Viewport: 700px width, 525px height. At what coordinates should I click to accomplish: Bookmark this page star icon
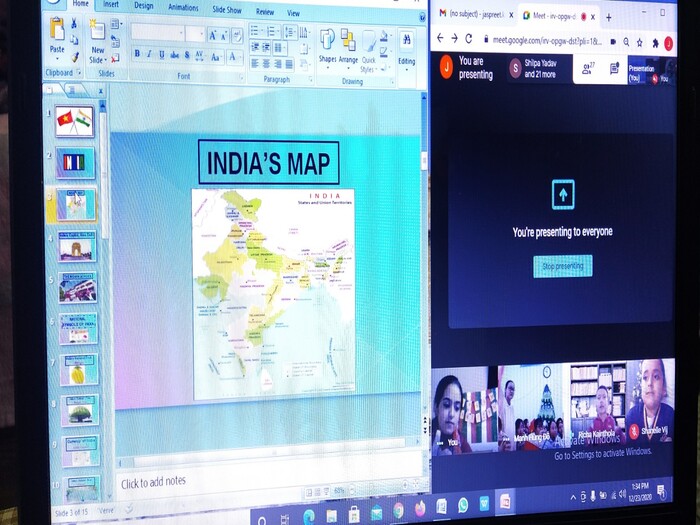coord(640,42)
